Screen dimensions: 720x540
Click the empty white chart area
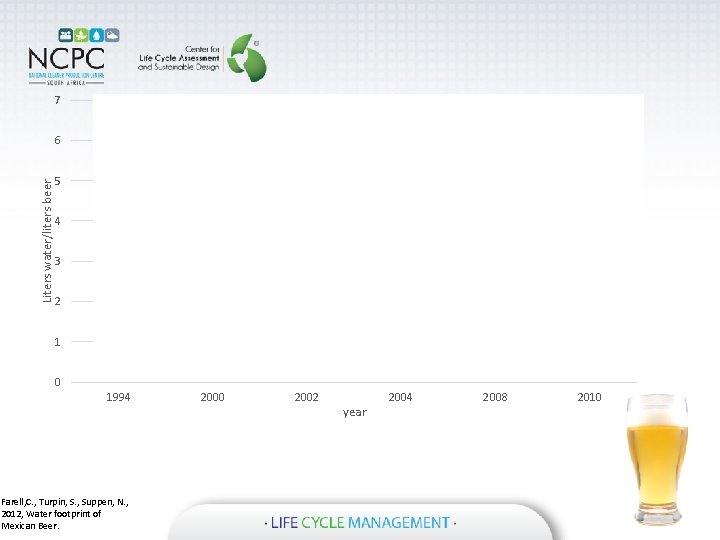(368, 237)
